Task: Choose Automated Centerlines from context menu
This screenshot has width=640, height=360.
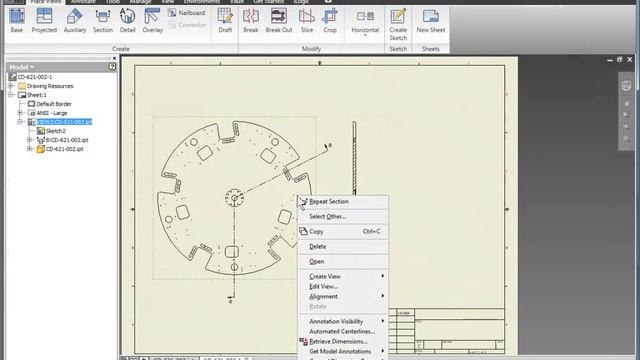Action: tap(343, 331)
